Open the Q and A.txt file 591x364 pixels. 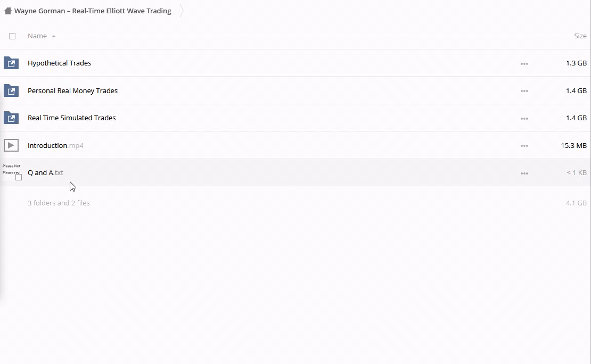(45, 172)
